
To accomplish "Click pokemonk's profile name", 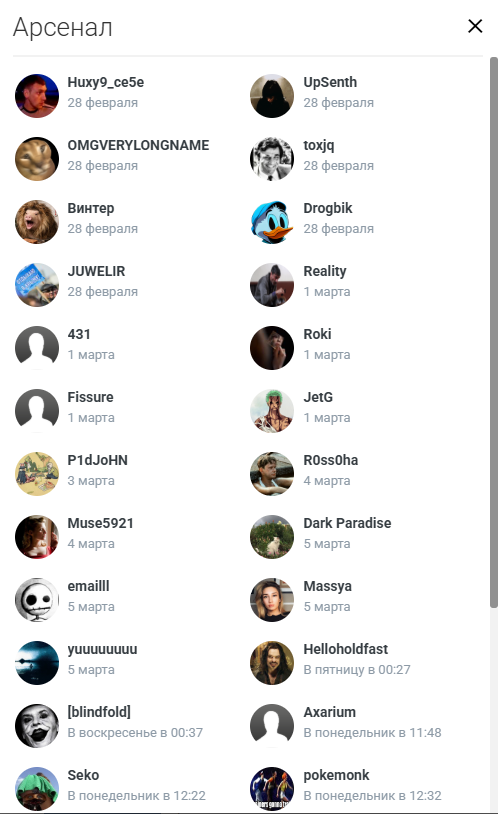I will click(336, 775).
